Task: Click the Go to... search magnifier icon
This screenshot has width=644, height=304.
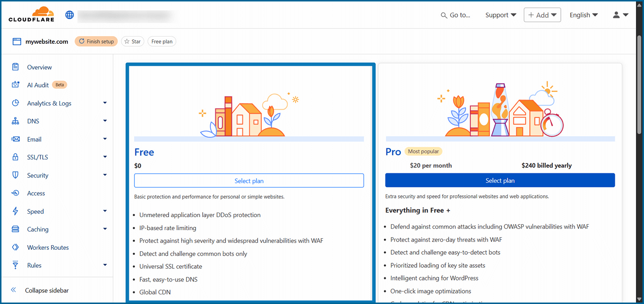Action: 444,16
